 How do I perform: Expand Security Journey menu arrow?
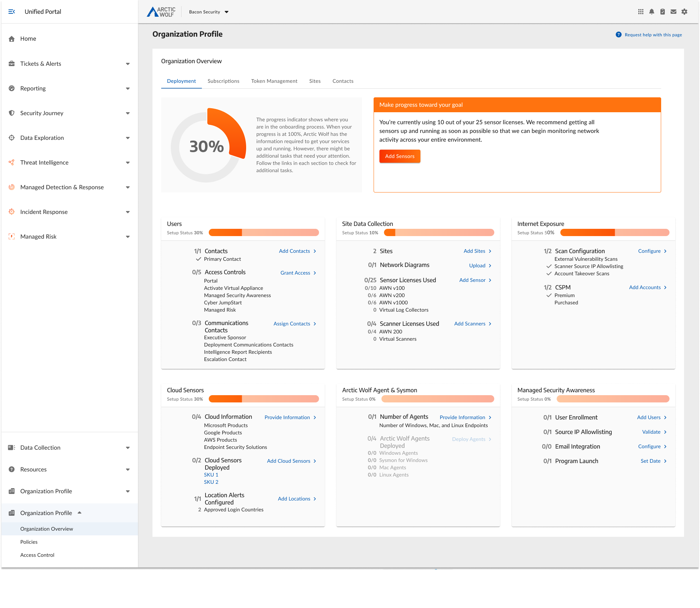click(128, 113)
